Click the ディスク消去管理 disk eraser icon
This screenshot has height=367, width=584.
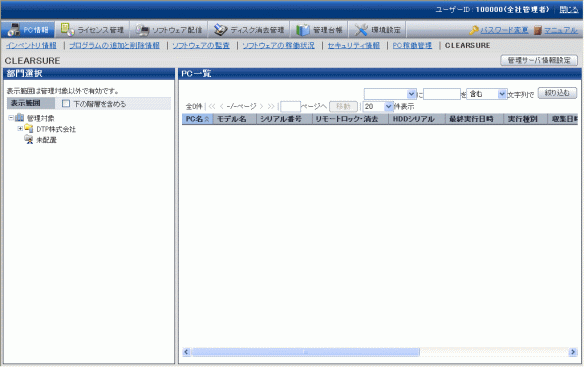(220, 30)
